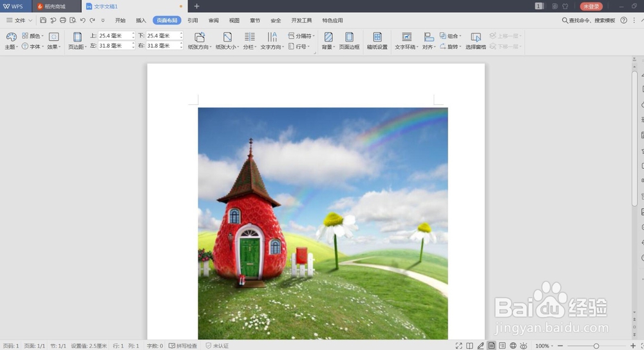Open the 100% zoom level dropdown

(544, 346)
